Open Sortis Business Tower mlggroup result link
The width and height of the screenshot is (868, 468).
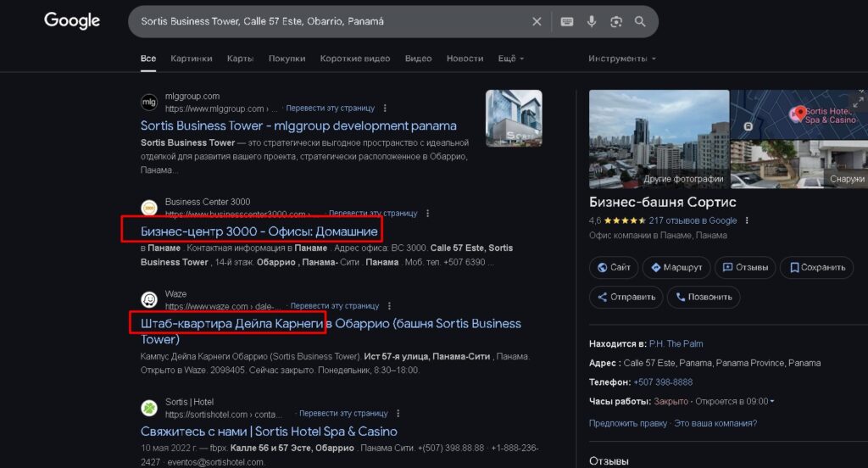click(298, 125)
